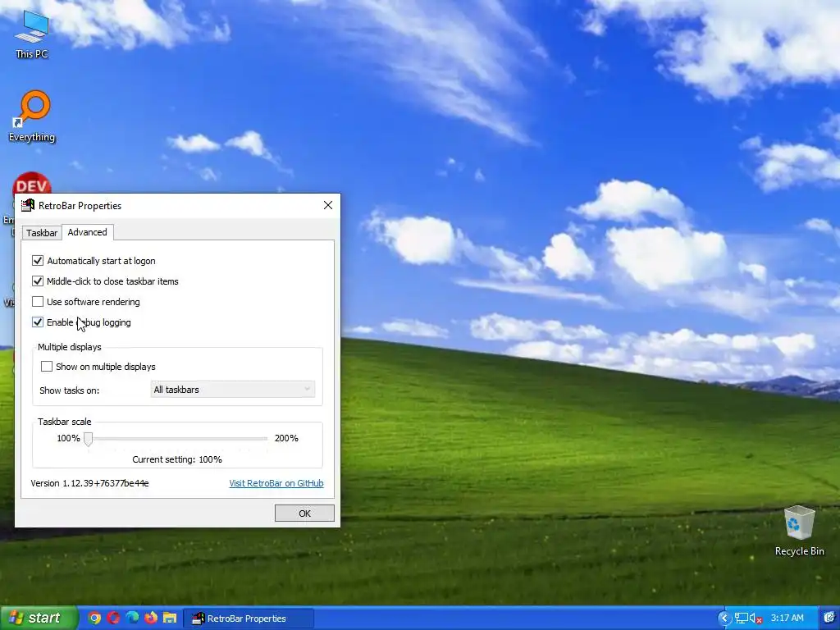Enable Use software rendering
The image size is (840, 630).
point(38,302)
